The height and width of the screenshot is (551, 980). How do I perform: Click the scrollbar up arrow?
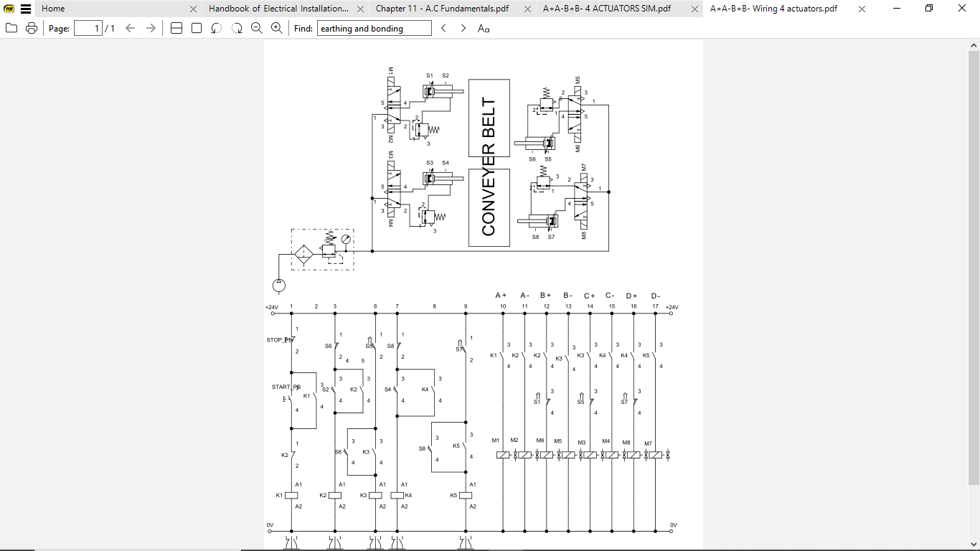(x=974, y=44)
